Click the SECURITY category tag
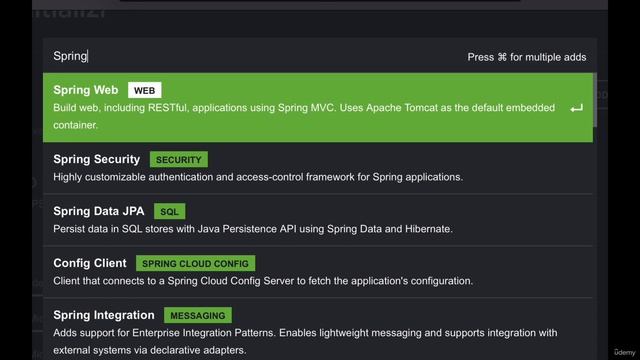 click(x=179, y=160)
